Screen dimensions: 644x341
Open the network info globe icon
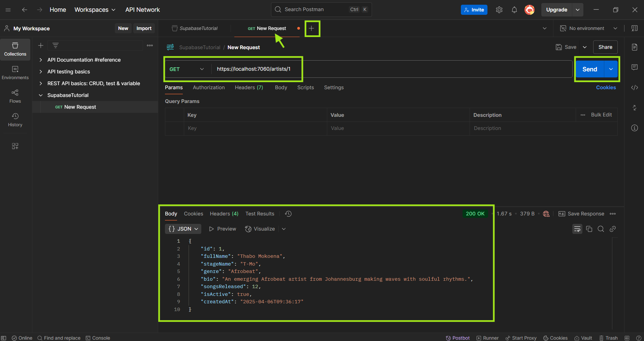pos(546,214)
